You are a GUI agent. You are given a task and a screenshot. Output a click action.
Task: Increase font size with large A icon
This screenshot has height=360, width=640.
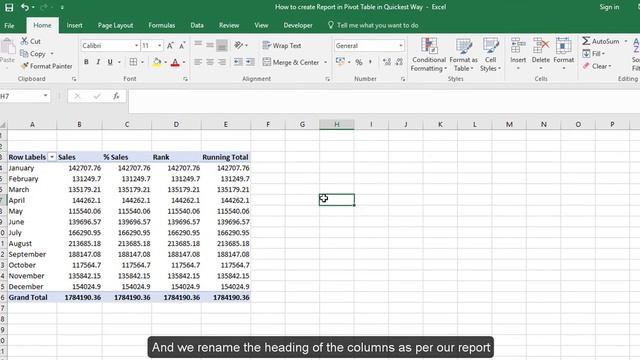tap(170, 45)
